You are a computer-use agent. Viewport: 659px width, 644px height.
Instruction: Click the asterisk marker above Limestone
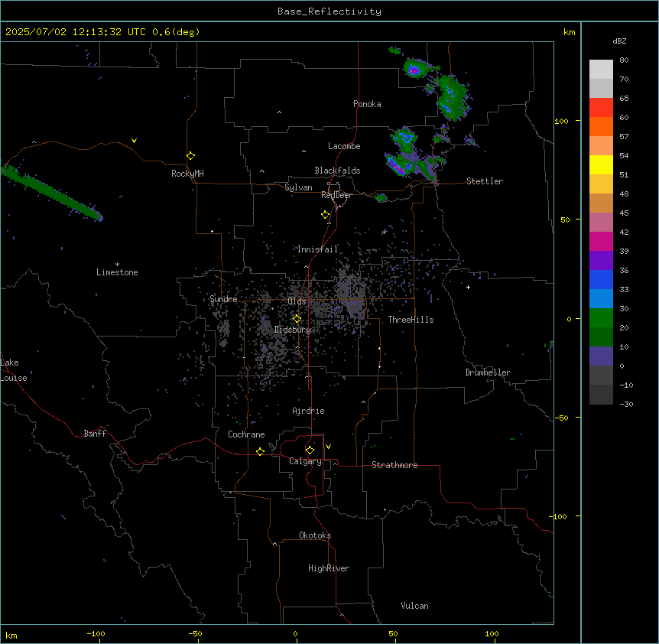117,265
